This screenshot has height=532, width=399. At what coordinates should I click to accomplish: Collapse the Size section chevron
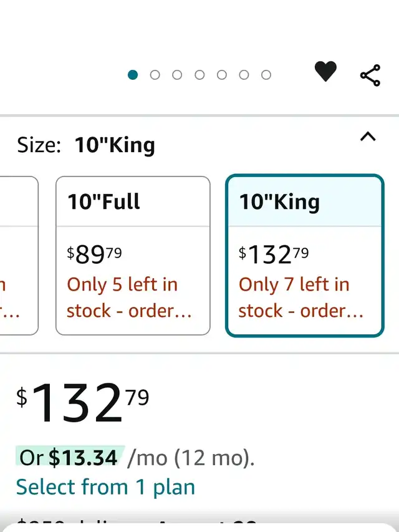[368, 137]
